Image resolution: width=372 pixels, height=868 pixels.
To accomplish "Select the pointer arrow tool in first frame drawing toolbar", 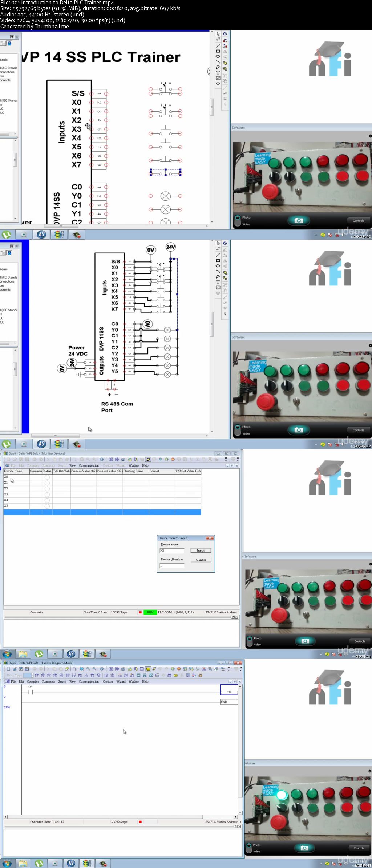I will pos(218,34).
